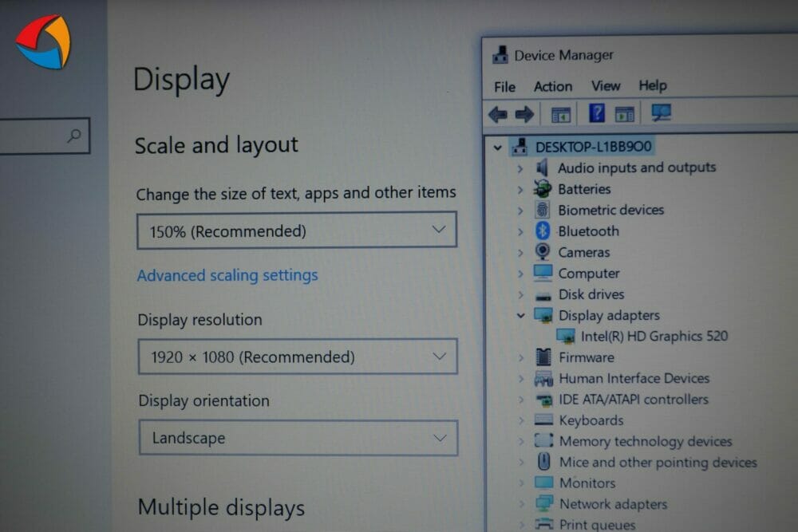
Task: Click the Display adapters icon
Action: [x=543, y=315]
